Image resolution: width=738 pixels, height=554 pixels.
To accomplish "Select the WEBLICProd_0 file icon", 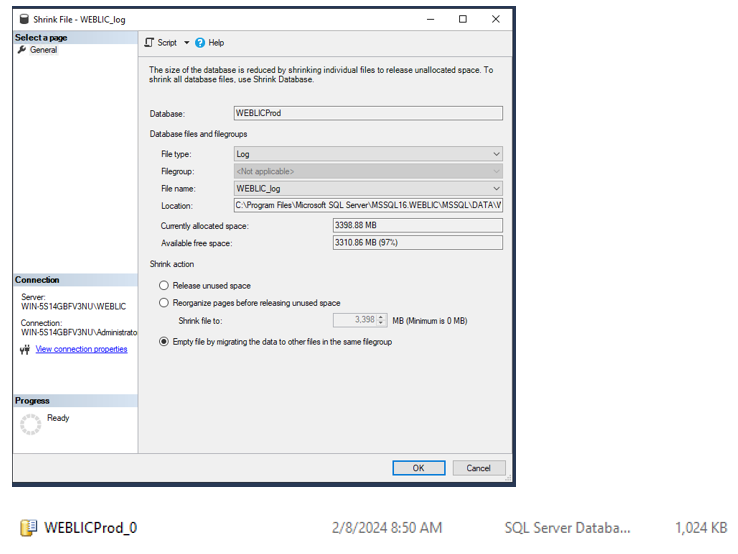I will click(29, 527).
